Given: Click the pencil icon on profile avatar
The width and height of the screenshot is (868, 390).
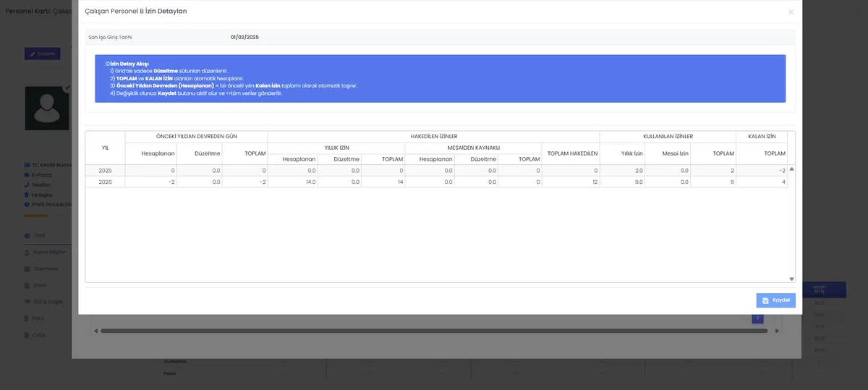Looking at the screenshot, I should pos(67,88).
